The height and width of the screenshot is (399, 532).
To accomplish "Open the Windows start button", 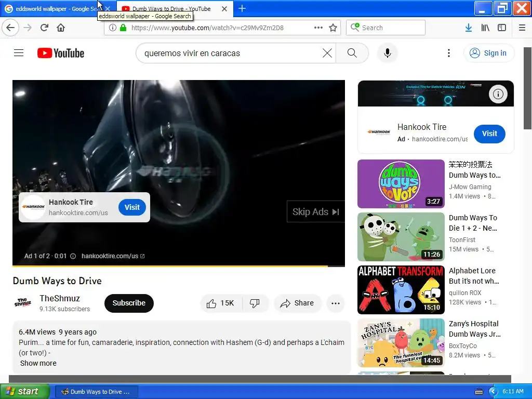I will click(24, 392).
